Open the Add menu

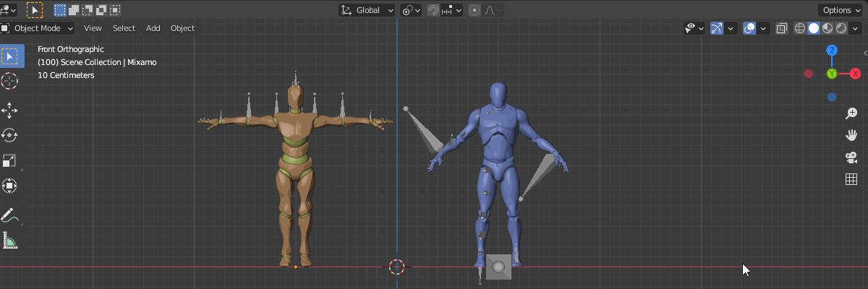pos(153,28)
